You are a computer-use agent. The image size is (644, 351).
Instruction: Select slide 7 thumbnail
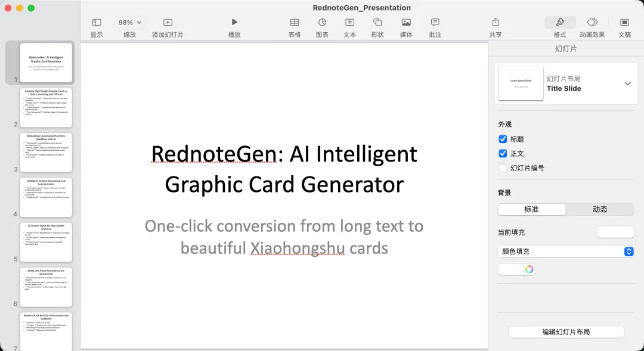pyautogui.click(x=46, y=331)
